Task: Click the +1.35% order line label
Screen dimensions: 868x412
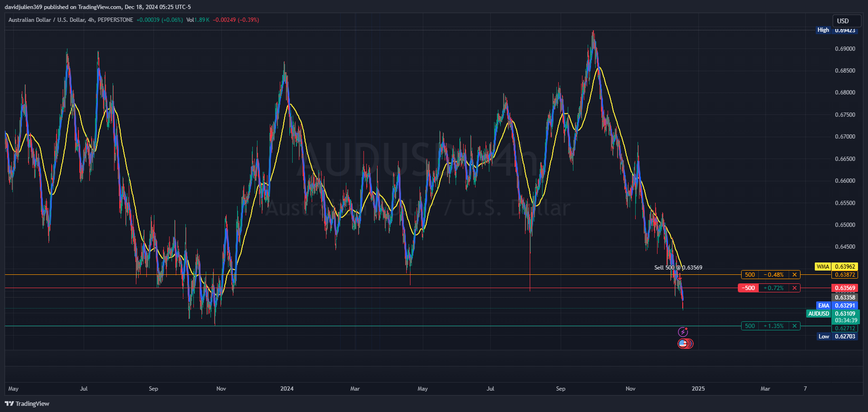Action: [773, 326]
